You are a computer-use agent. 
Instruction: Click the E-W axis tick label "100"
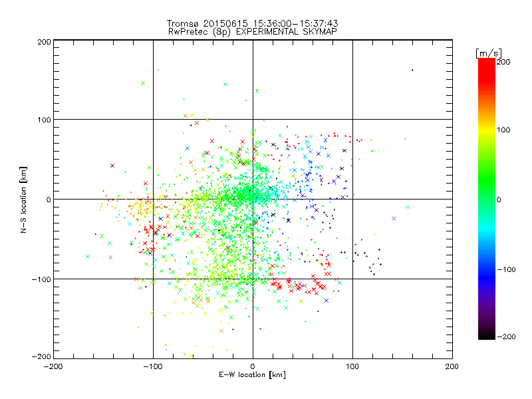pos(352,366)
